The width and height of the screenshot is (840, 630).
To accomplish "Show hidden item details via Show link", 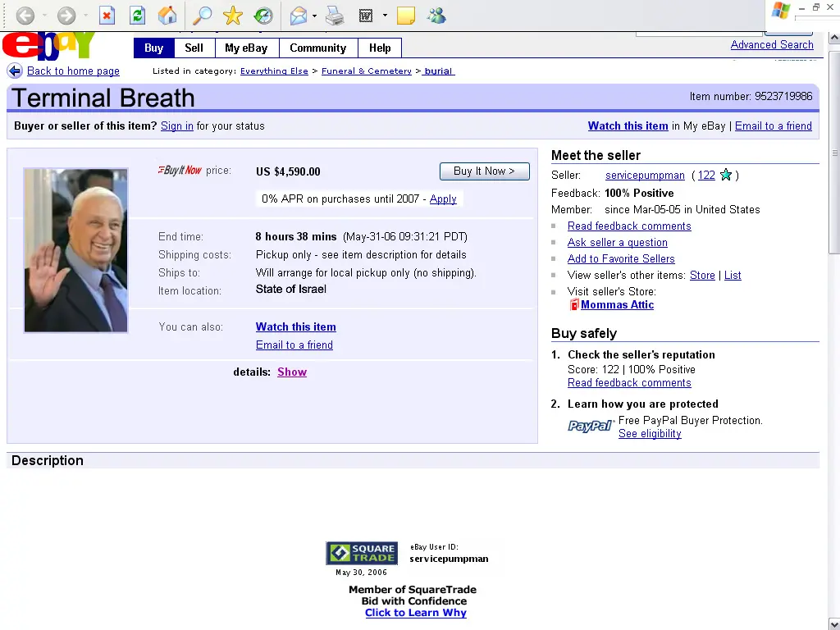I will point(292,372).
